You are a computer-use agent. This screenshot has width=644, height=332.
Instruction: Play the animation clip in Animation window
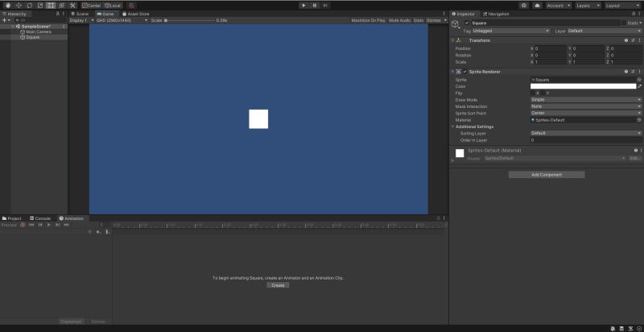point(49,225)
